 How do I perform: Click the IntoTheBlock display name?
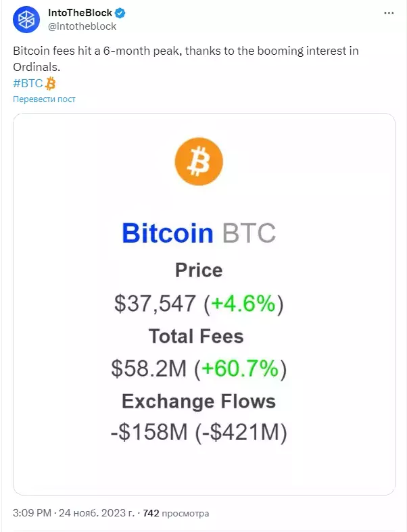point(80,13)
